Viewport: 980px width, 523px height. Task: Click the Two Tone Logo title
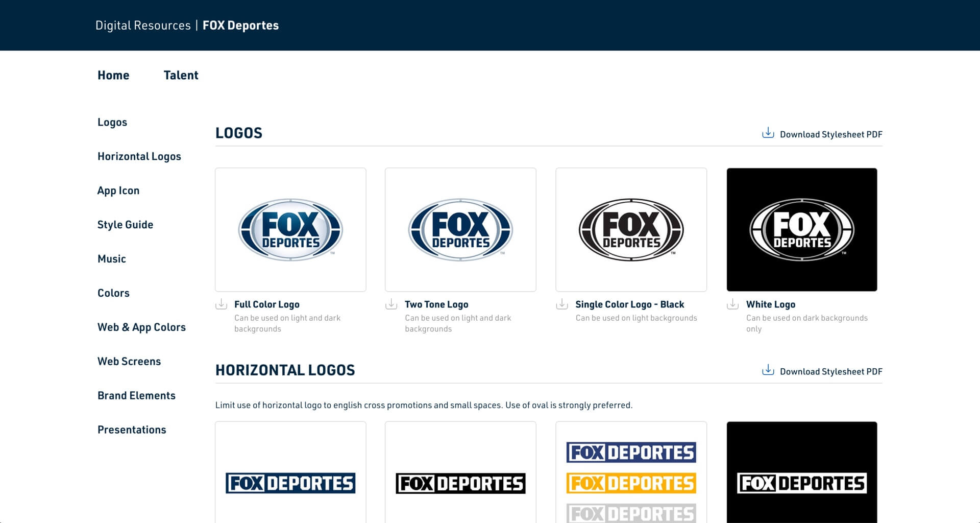tap(436, 304)
